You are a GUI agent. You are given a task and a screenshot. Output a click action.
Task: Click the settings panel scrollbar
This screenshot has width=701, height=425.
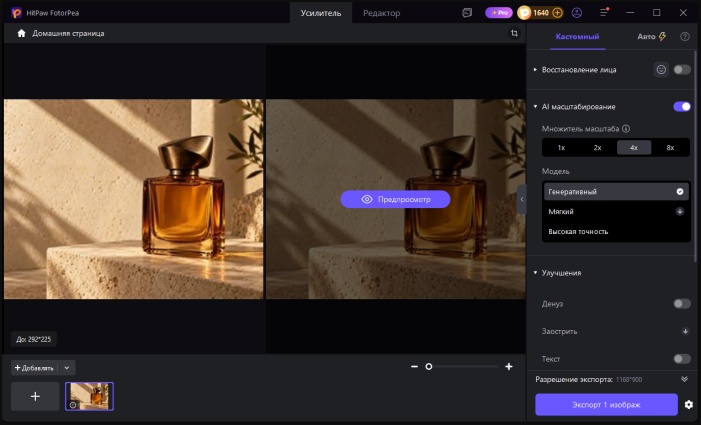(695, 156)
